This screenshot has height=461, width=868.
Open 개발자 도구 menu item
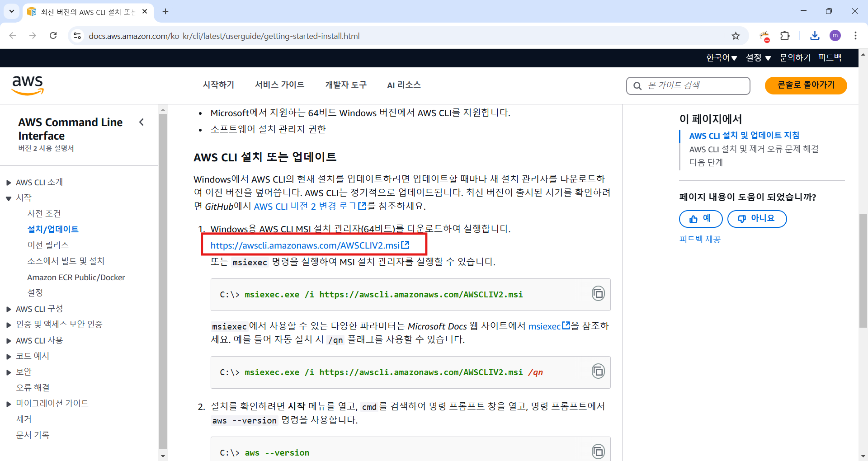click(346, 85)
